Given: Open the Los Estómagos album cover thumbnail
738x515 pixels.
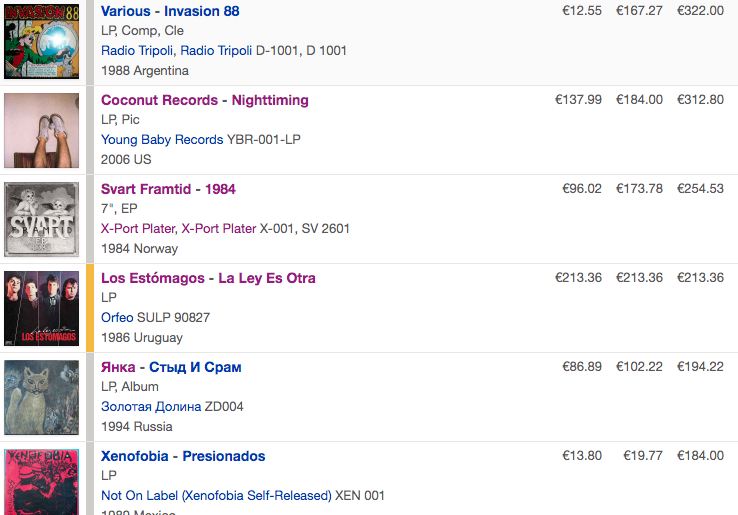Looking at the screenshot, I should pyautogui.click(x=41, y=308).
